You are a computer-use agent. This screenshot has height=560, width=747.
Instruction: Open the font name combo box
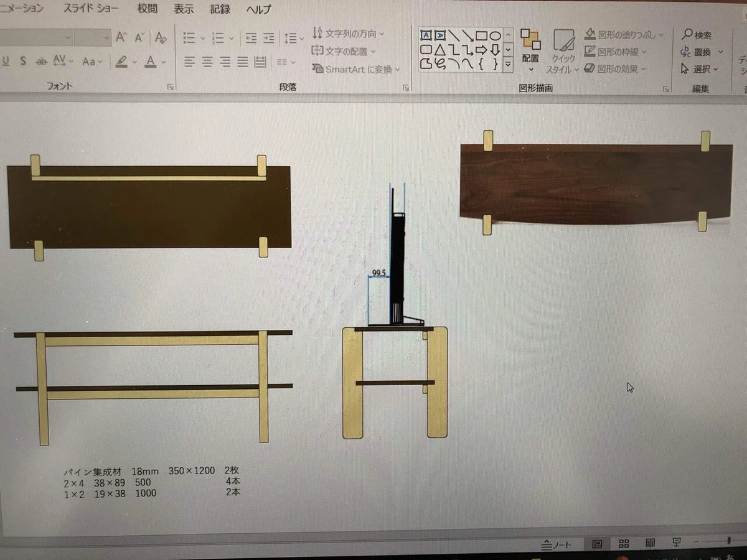[36, 37]
